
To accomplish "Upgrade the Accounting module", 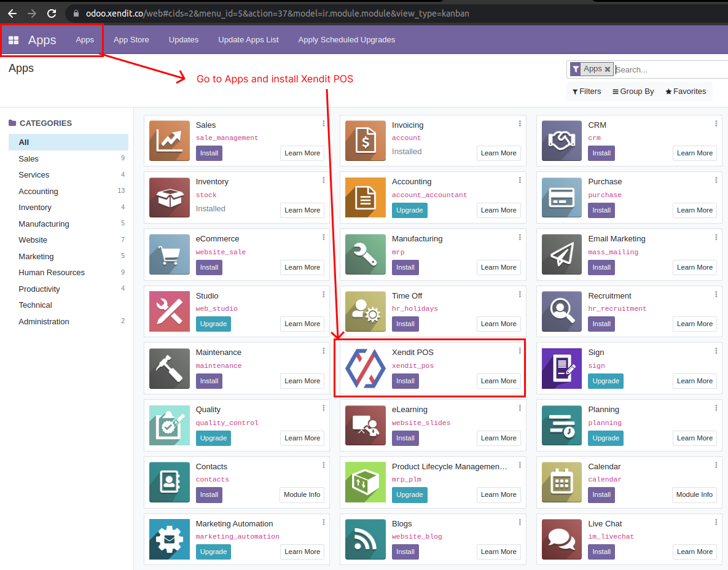I will [410, 210].
